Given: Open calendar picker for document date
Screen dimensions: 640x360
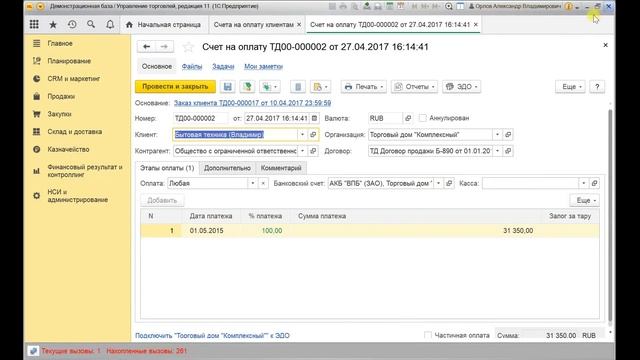Looking at the screenshot, I should tap(314, 118).
